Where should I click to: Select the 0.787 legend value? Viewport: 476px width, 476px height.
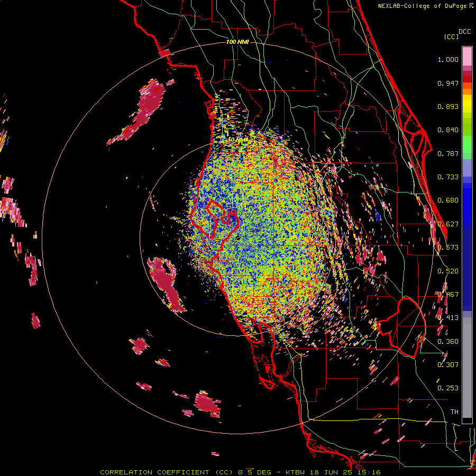448,153
